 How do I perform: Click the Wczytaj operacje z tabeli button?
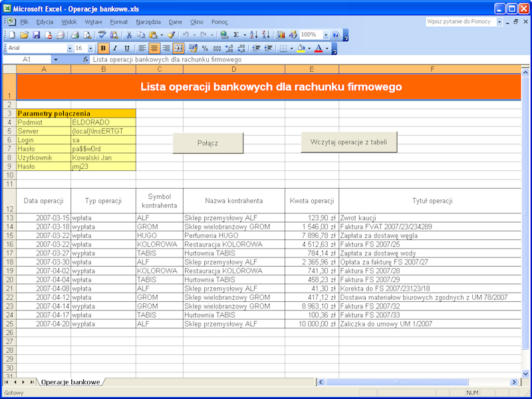coord(348,141)
